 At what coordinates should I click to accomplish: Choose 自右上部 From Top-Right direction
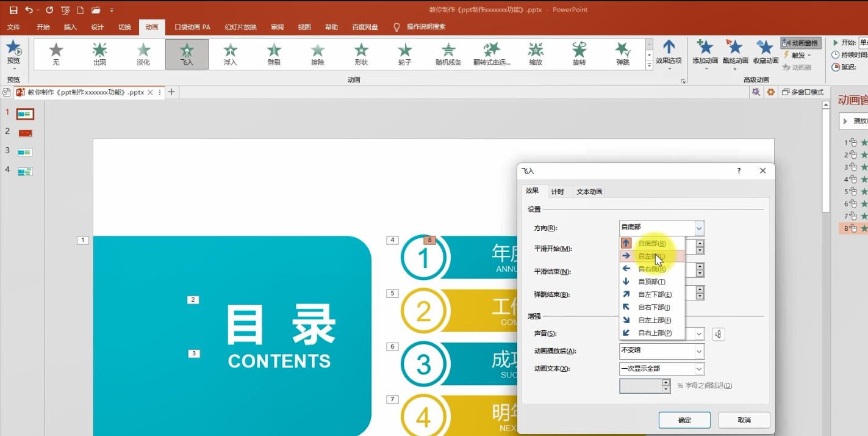(651, 333)
